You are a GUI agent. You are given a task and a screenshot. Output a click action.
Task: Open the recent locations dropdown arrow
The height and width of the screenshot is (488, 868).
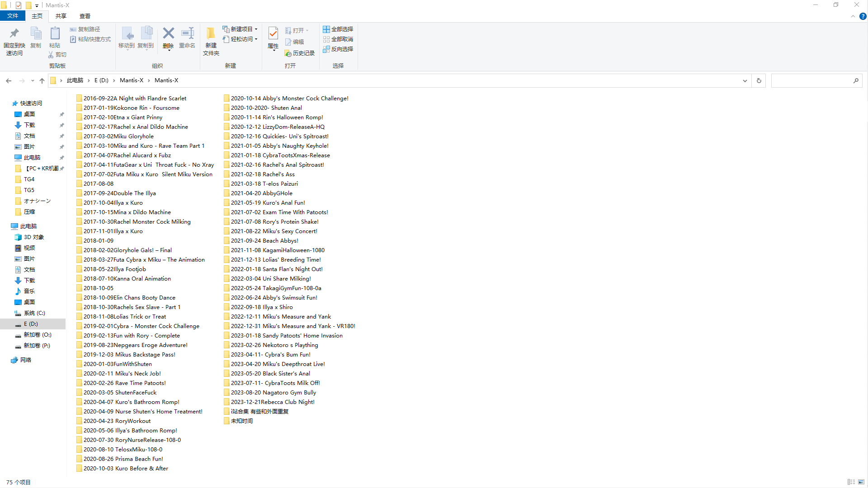33,80
